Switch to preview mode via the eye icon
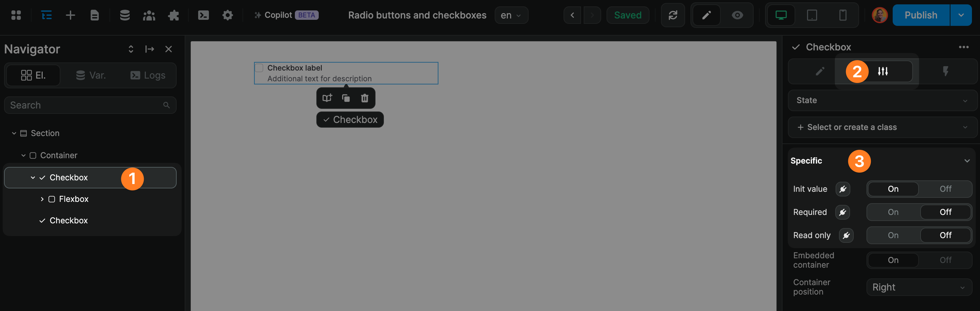Viewport: 980px width, 311px height. [737, 15]
